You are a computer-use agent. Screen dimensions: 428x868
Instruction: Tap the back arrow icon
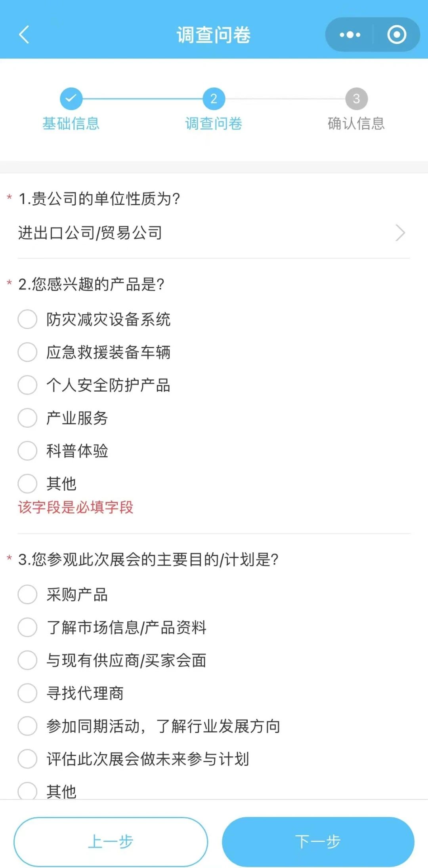[25, 34]
